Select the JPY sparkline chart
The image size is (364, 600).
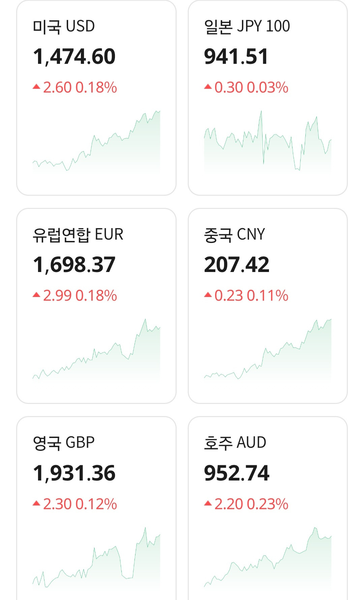268,142
